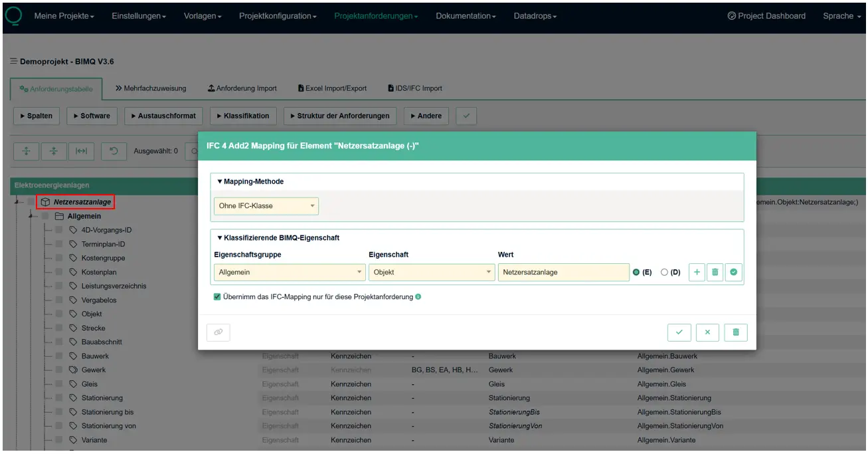Open the Project Dashboard link

point(766,16)
